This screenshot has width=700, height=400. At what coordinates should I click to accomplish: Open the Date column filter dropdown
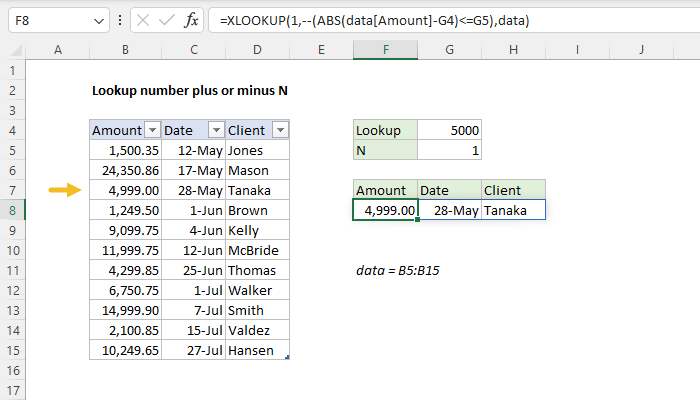point(215,130)
